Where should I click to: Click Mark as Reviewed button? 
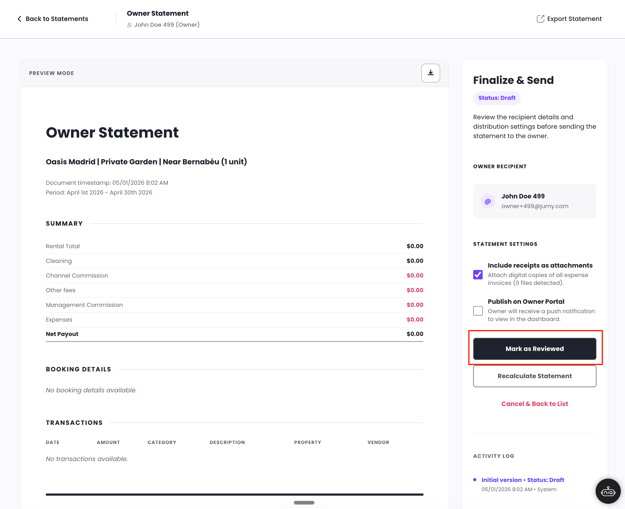pyautogui.click(x=535, y=349)
